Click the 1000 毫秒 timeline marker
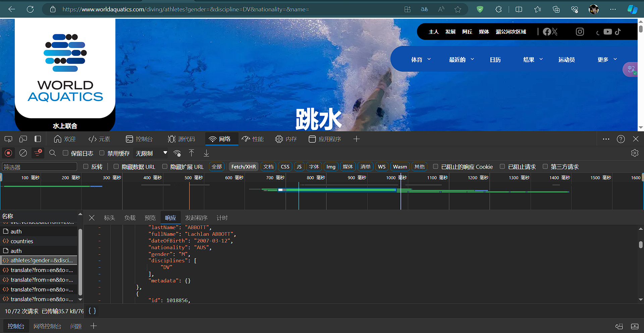This screenshot has width=644, height=333. [396, 178]
